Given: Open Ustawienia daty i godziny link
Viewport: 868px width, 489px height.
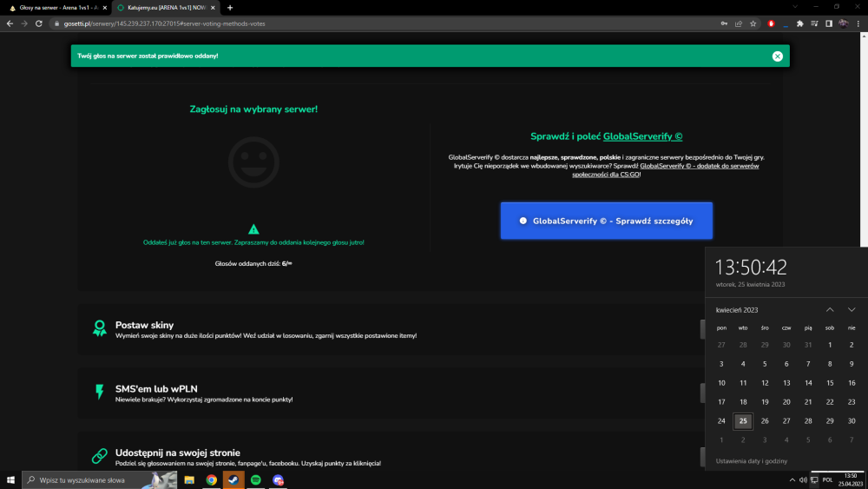Looking at the screenshot, I should [751, 460].
